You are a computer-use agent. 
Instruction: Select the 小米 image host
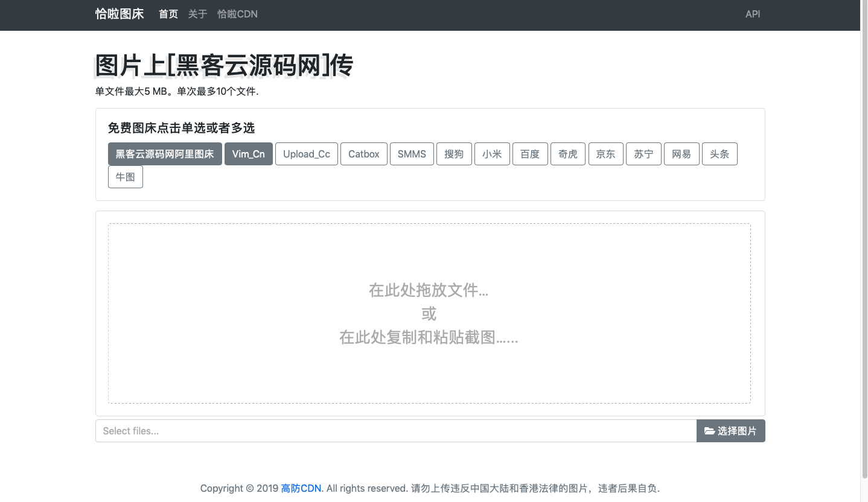coord(492,154)
